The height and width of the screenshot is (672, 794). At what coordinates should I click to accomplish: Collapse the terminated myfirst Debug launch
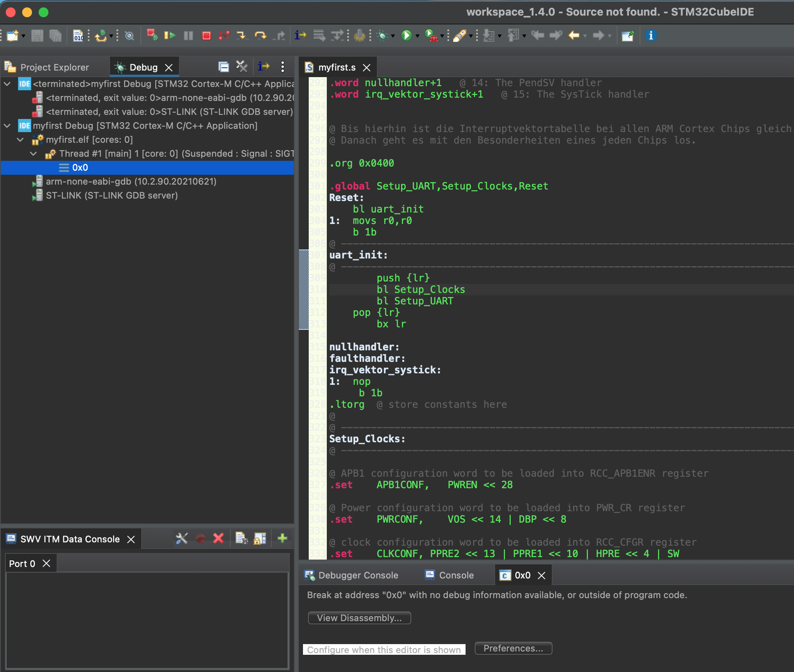click(x=7, y=84)
